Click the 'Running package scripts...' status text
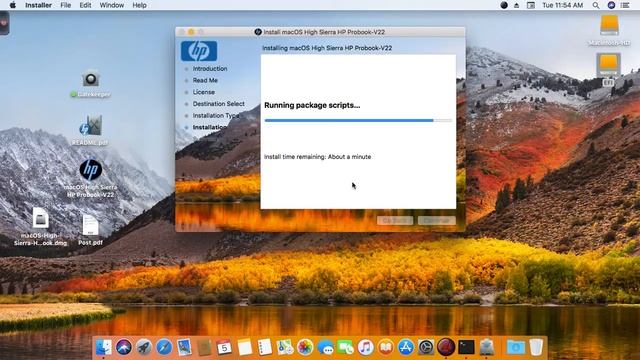This screenshot has width=640, height=360. (312, 105)
